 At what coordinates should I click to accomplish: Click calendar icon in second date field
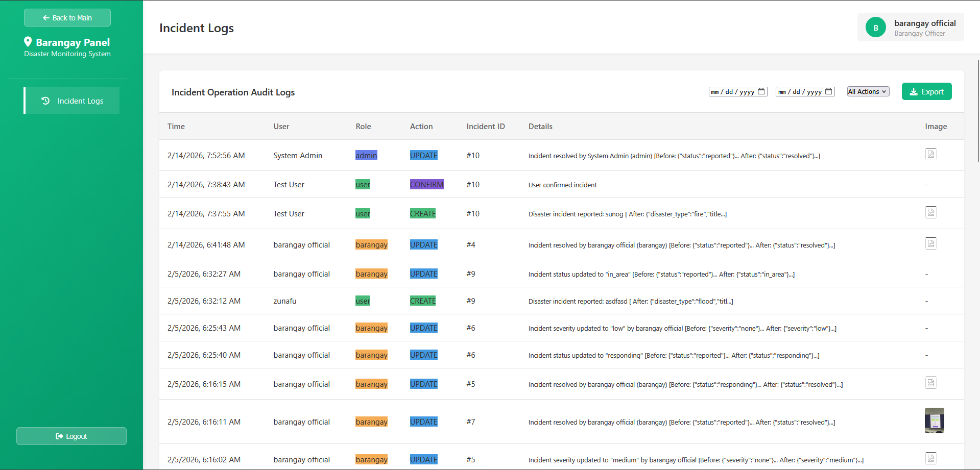[x=828, y=91]
